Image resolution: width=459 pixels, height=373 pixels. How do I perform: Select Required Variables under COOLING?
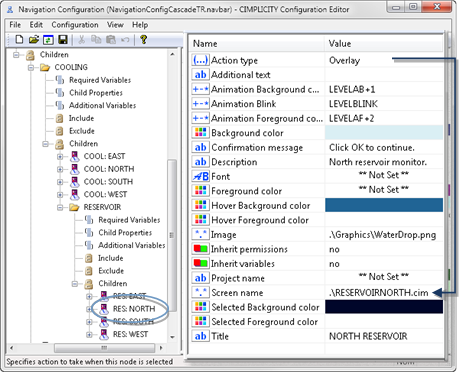100,80
